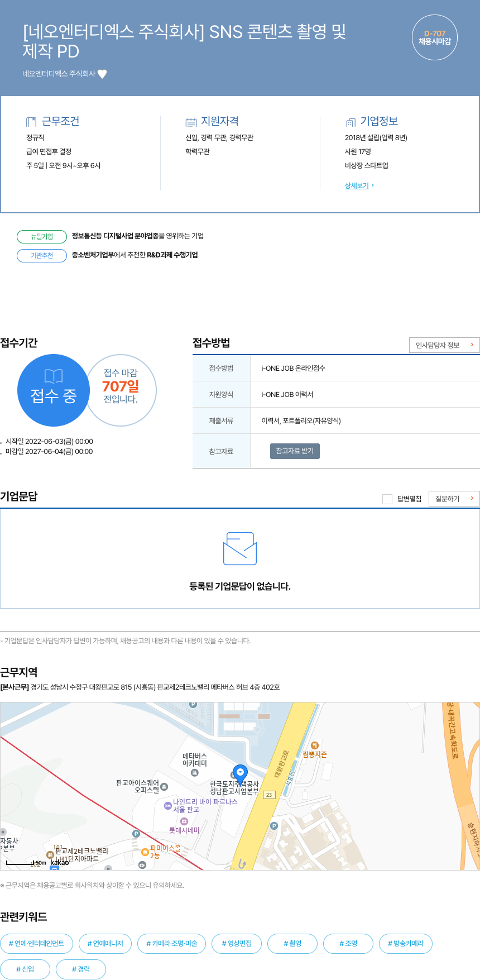Select keyword # 방송카메라
The width and height of the screenshot is (480, 980).
point(406,944)
